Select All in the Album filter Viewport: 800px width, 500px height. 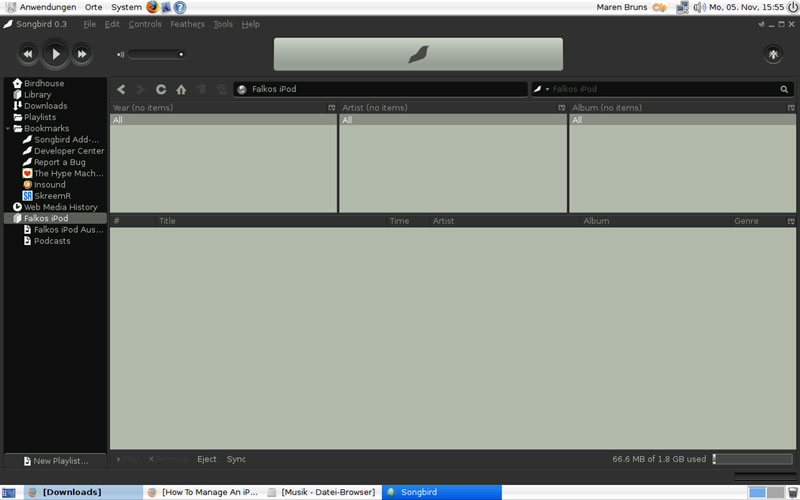pyautogui.click(x=683, y=120)
